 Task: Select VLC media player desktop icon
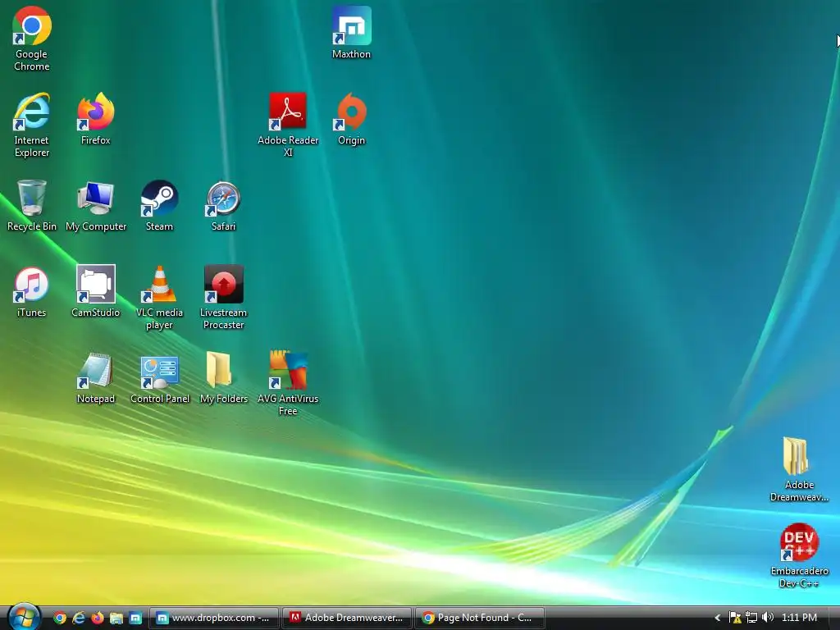click(x=160, y=297)
